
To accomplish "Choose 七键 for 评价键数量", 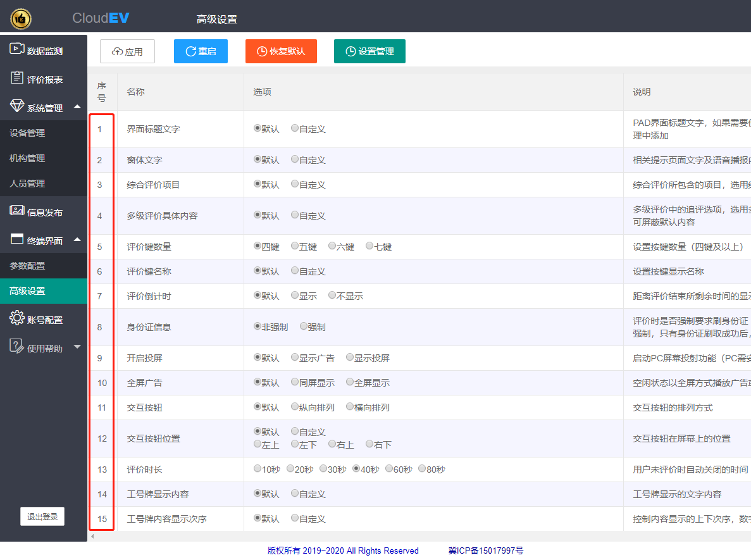I will pyautogui.click(x=369, y=246).
